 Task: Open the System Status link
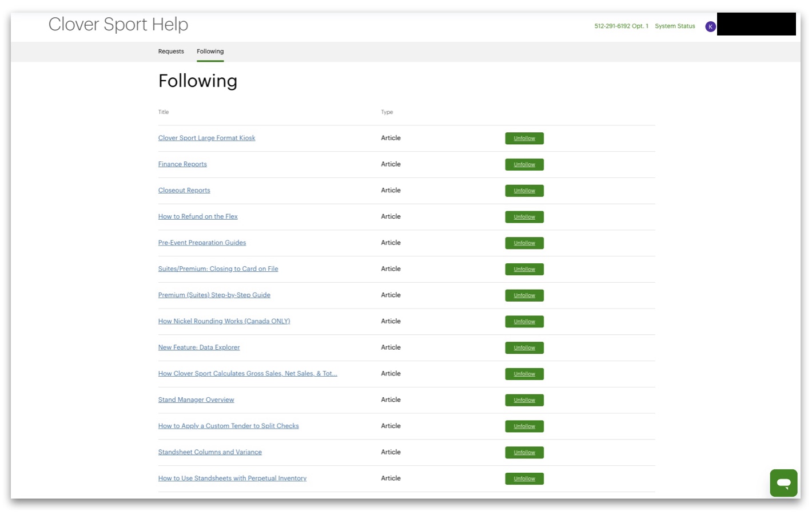point(675,26)
